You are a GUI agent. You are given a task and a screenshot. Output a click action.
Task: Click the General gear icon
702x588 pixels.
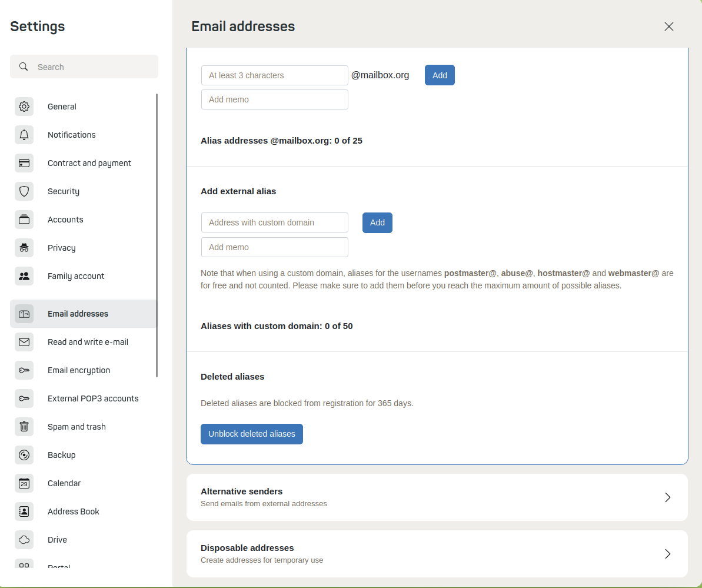click(x=24, y=107)
